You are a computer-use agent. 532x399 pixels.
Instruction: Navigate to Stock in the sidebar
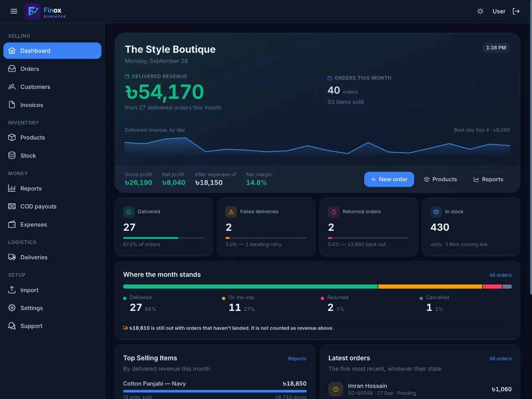tap(52, 156)
